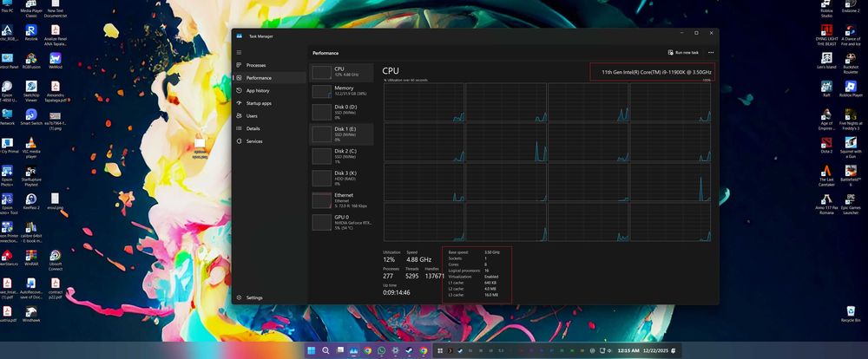This screenshot has width=868, height=359.
Task: Open RGBFusion desktop shortcut
Action: tap(31, 61)
